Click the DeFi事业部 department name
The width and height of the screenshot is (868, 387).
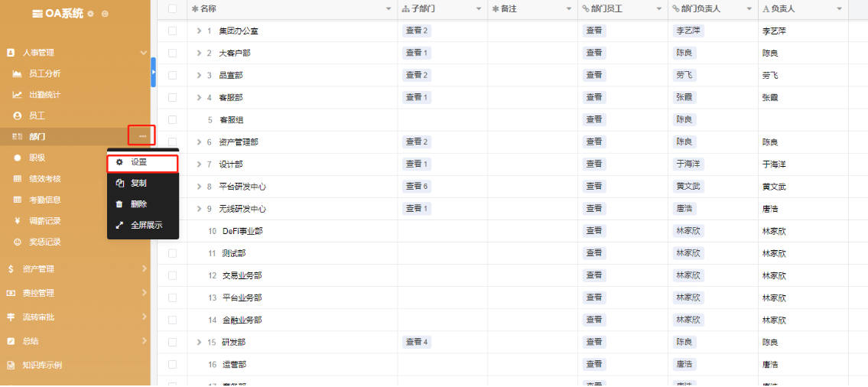tap(242, 231)
